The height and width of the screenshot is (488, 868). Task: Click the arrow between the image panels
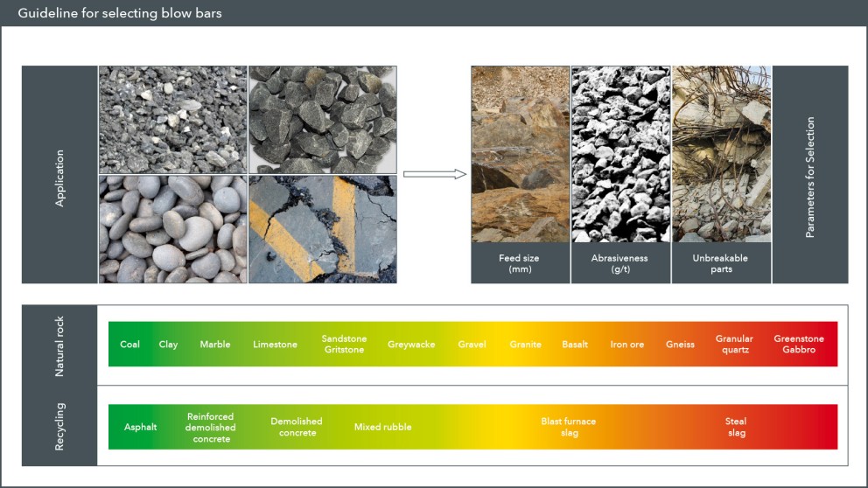coord(434,174)
